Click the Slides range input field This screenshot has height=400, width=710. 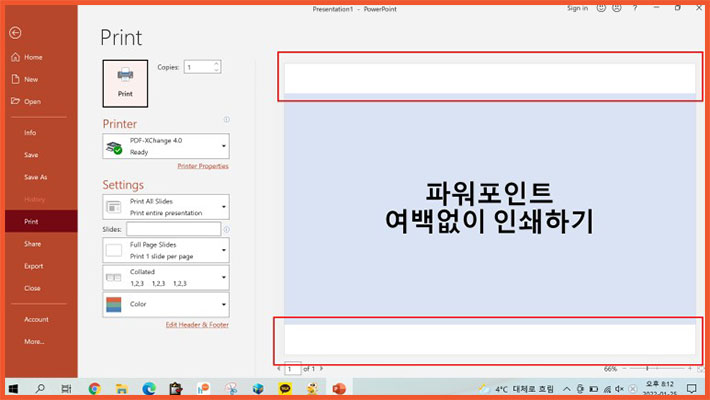[173, 229]
